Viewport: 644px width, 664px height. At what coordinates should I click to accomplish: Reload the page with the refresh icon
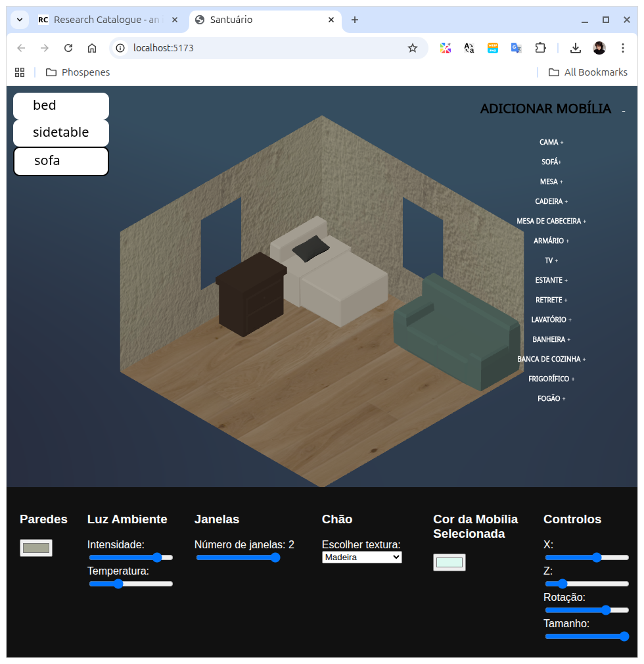point(68,48)
